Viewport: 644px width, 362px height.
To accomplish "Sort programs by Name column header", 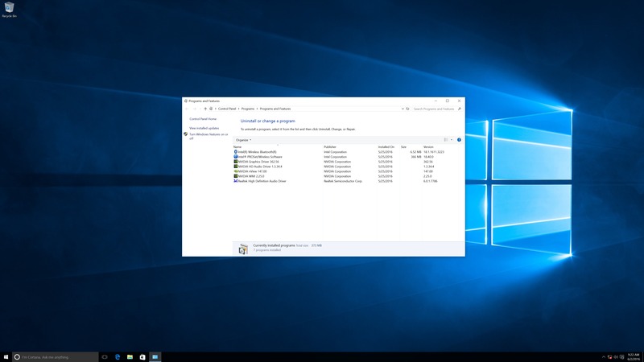I will coord(237,146).
